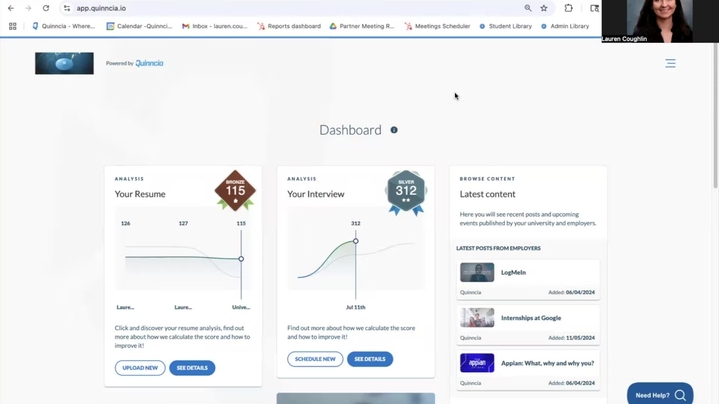719x404 pixels.
Task: Open the Internships at Google post
Action: point(528,325)
